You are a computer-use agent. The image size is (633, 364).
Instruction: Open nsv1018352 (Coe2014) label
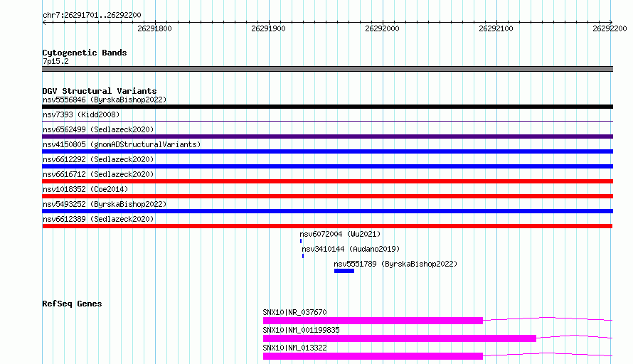click(x=85, y=189)
